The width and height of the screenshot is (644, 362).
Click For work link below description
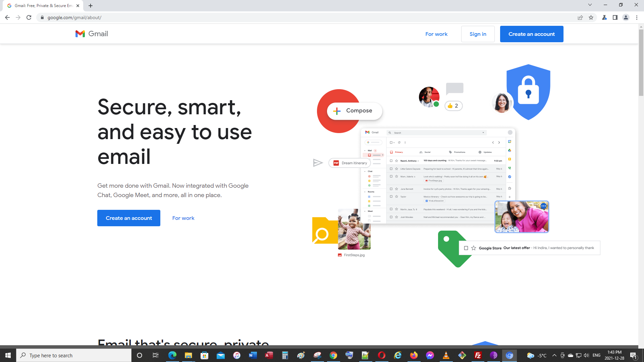(x=183, y=218)
